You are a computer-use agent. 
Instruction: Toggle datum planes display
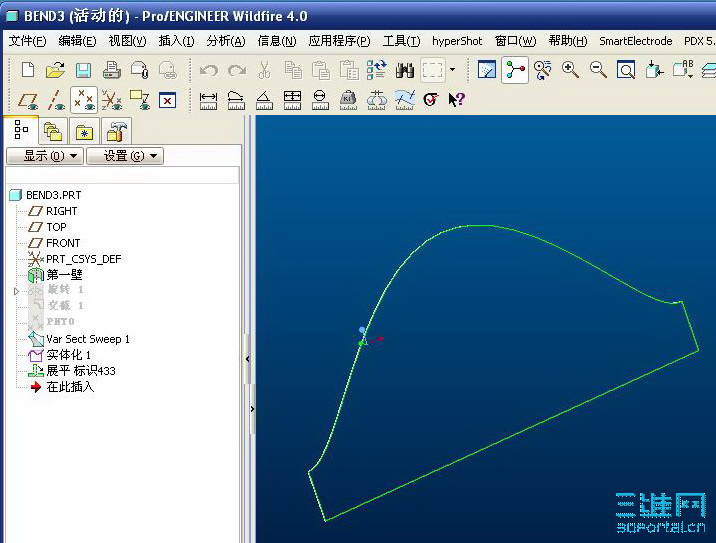pos(28,100)
